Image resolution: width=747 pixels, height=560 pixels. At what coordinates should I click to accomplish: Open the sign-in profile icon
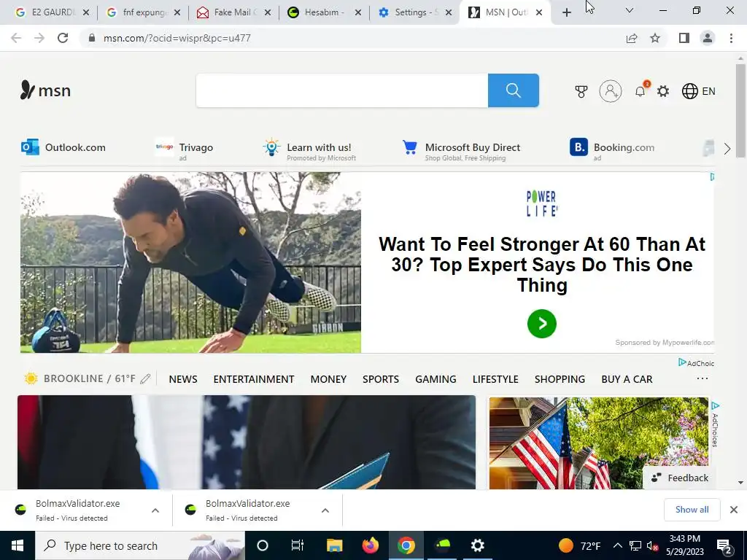(611, 91)
